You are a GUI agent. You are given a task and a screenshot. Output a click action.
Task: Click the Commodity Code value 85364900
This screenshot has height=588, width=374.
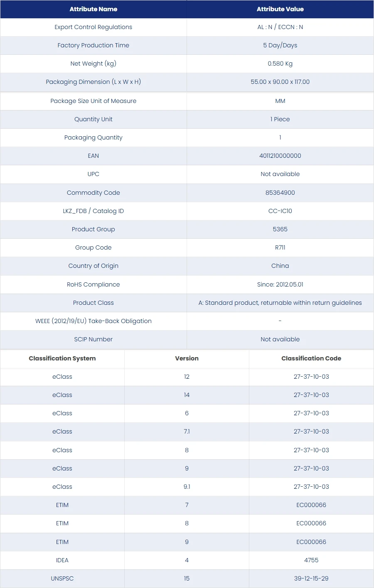pos(280,193)
